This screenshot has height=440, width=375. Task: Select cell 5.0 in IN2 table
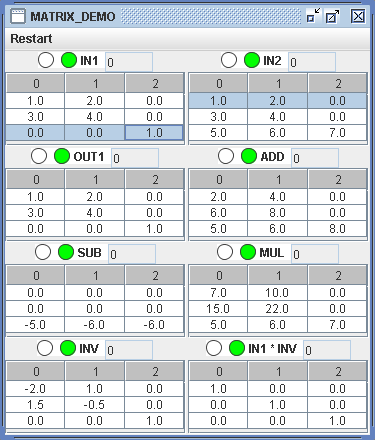coord(218,133)
